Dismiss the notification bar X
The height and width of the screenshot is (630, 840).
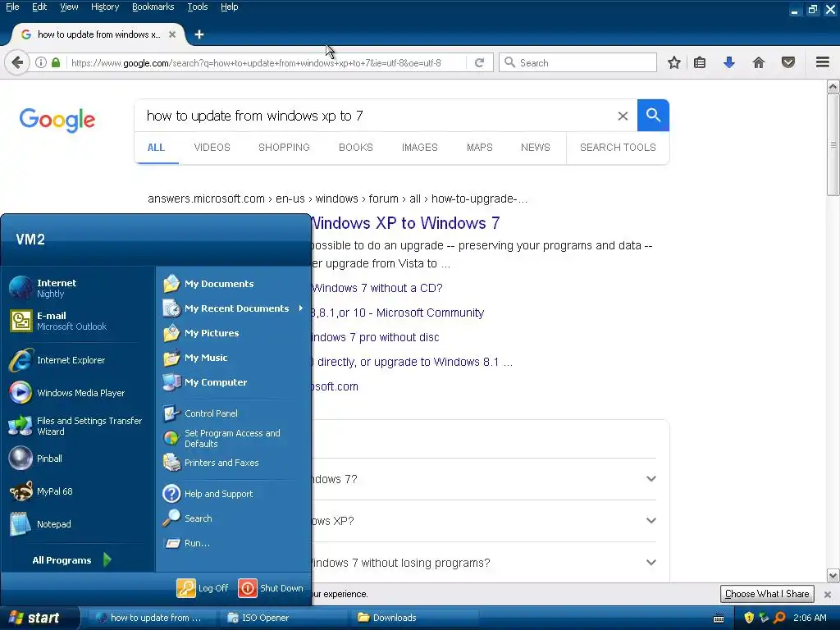(828, 594)
